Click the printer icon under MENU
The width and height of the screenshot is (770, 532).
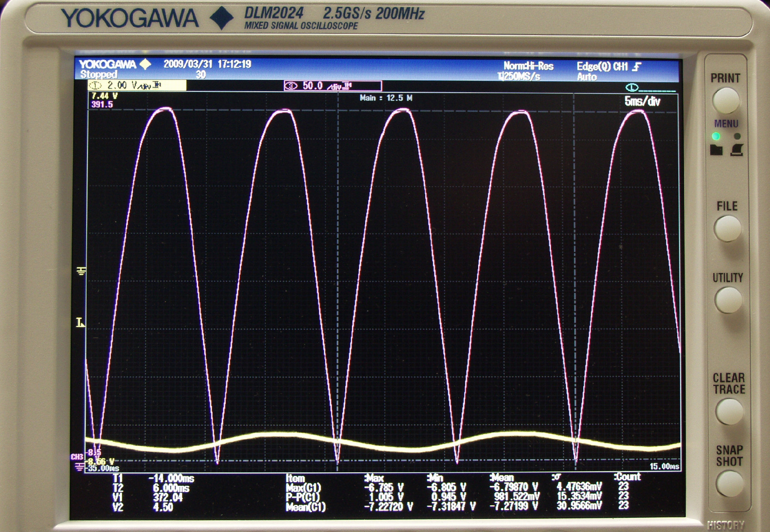tap(737, 150)
